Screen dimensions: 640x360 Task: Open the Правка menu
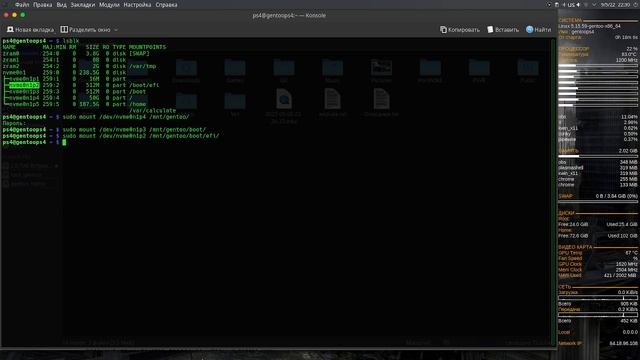pyautogui.click(x=42, y=5)
